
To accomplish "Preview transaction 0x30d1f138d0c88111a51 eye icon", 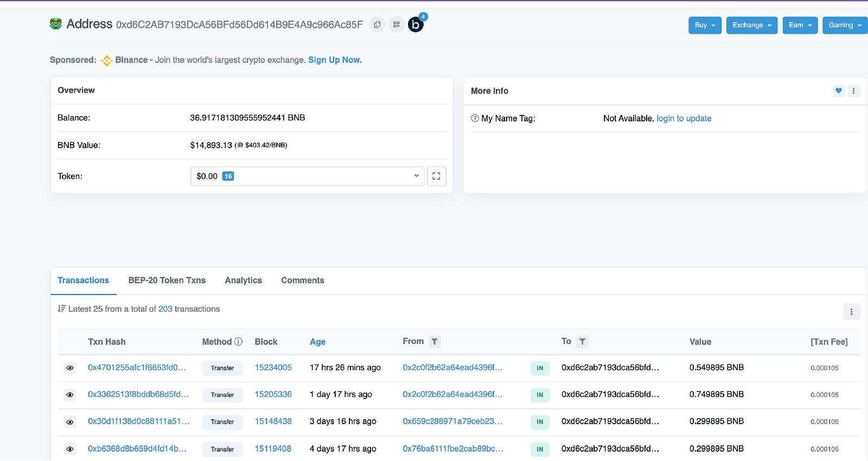I will (70, 422).
